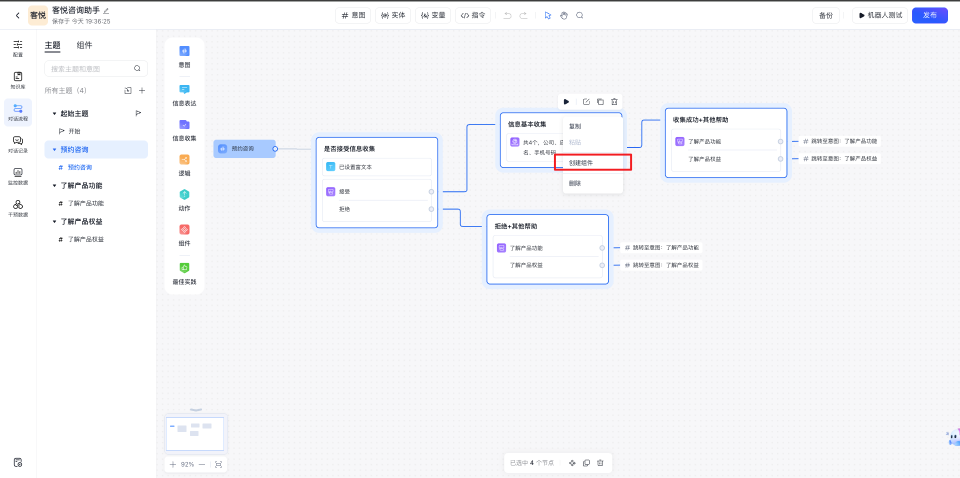Click fit-to-screen icon beside zoom percentage
This screenshot has width=960, height=478.
tap(218, 464)
